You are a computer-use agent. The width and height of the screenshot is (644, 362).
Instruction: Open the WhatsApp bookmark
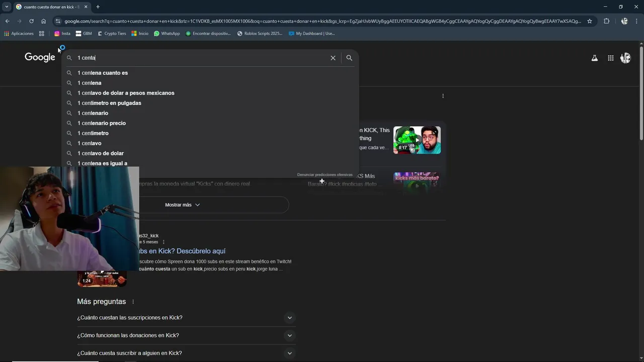click(x=167, y=34)
